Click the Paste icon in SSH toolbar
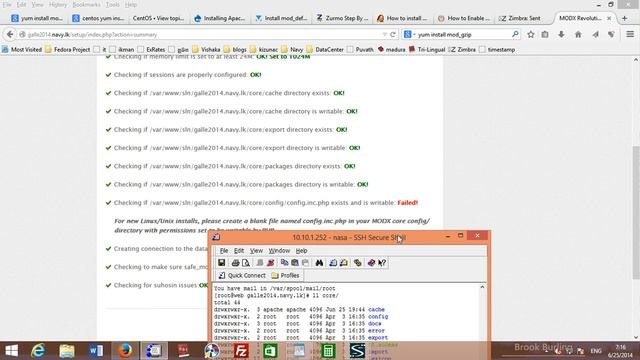 295,263
